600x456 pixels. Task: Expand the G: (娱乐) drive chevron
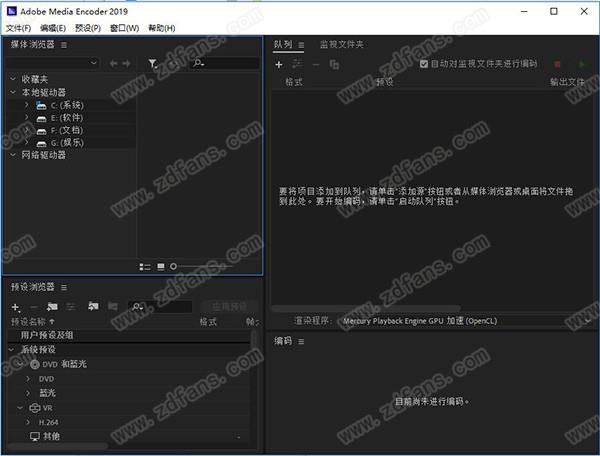pos(26,142)
